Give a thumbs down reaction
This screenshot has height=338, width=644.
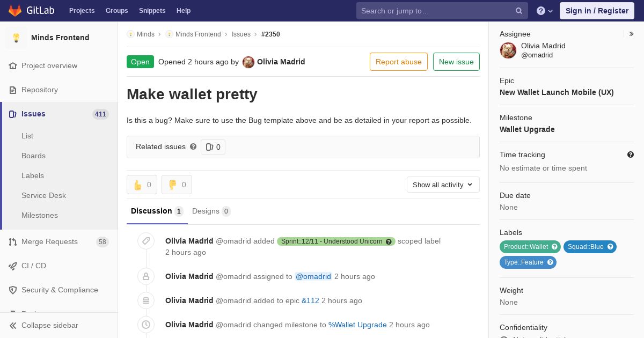click(x=177, y=185)
